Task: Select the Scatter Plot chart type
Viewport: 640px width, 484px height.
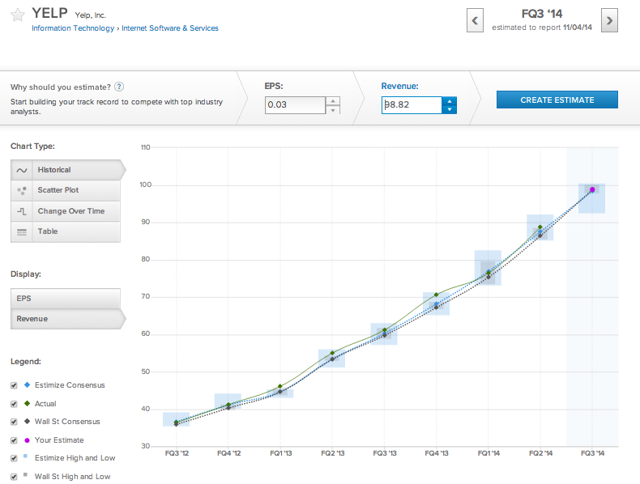Action: [66, 190]
